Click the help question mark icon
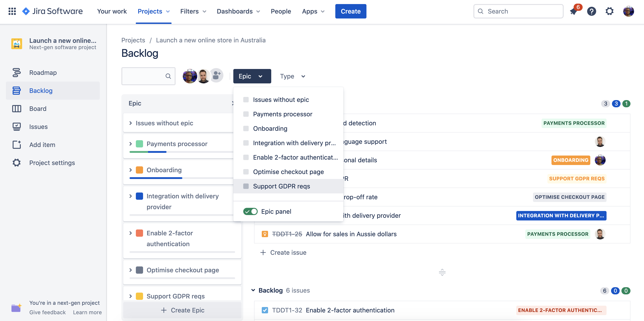 [x=591, y=11]
